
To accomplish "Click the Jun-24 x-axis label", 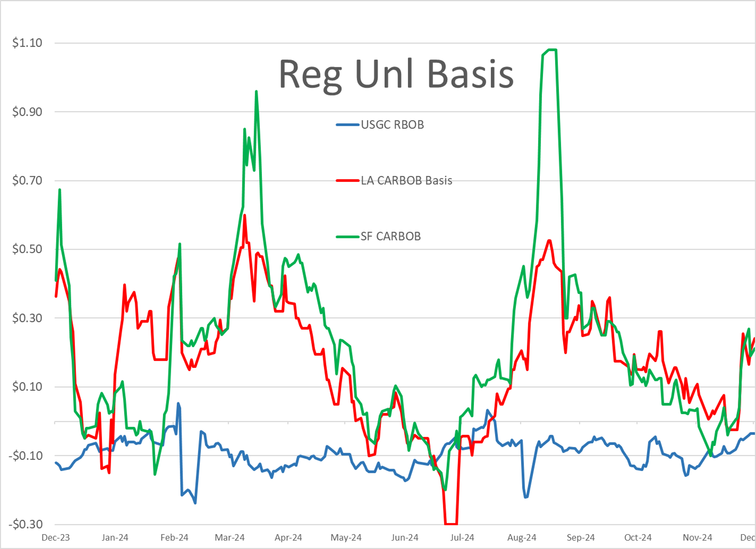I will tap(405, 538).
